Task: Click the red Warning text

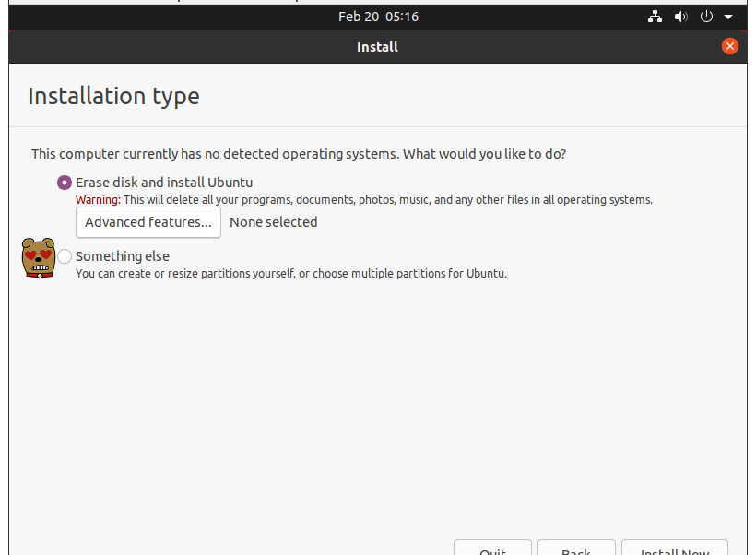Action: 98,200
